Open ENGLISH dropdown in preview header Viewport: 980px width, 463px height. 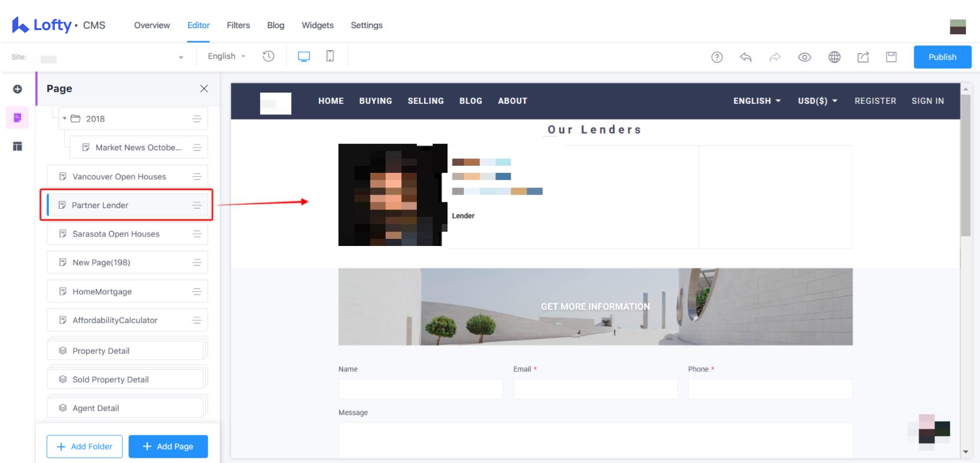tap(757, 101)
